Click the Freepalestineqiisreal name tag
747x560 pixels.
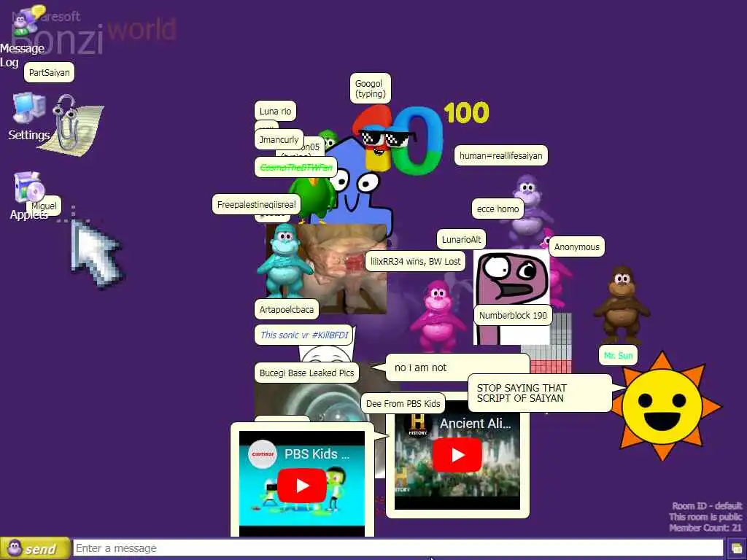point(256,205)
